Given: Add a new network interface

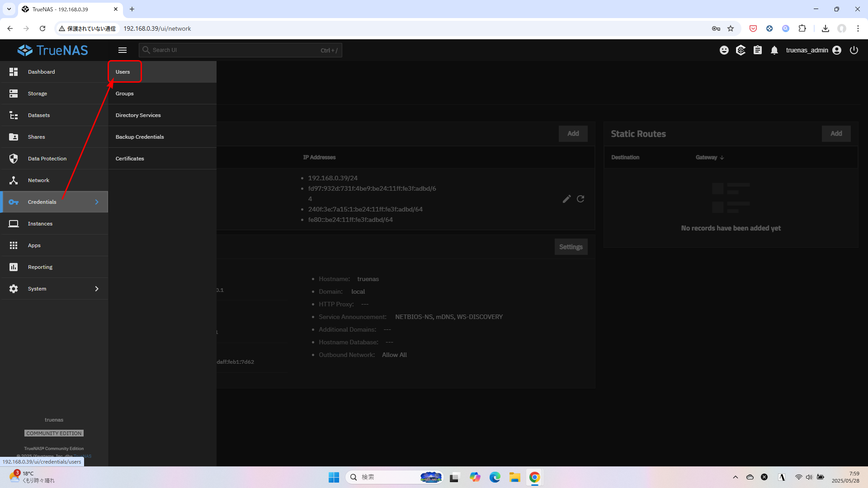Looking at the screenshot, I should tap(573, 134).
